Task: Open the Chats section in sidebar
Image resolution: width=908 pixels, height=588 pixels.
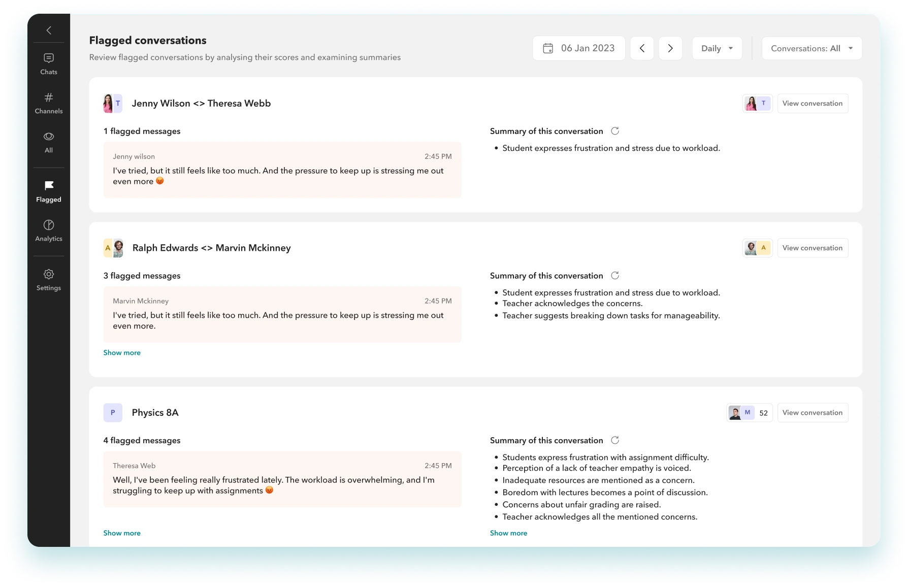Action: 49,64
